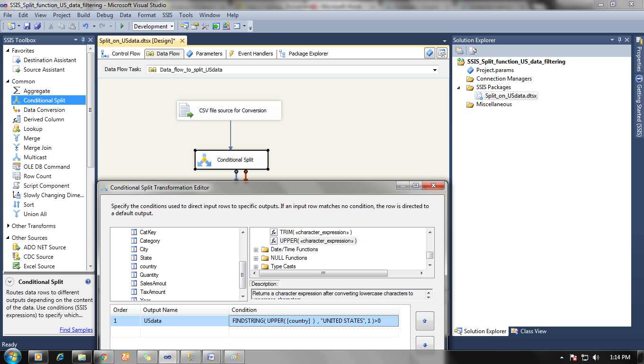644x364 pixels.
Task: Click the Condition cell with FINDSTRING expression
Action: click(x=313, y=321)
